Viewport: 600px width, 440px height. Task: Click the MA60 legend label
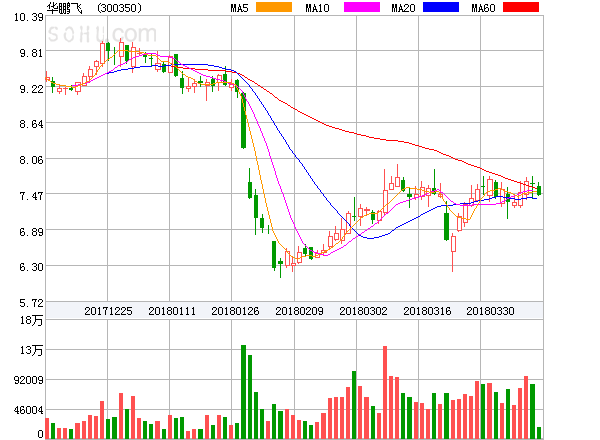click(483, 8)
